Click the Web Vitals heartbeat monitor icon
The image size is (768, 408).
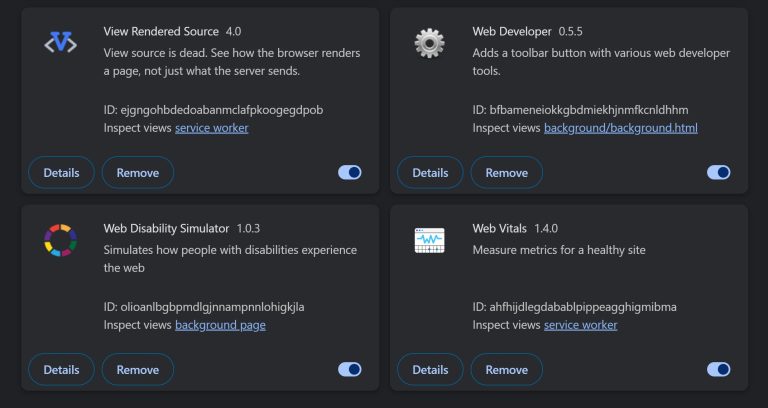pyautogui.click(x=429, y=240)
